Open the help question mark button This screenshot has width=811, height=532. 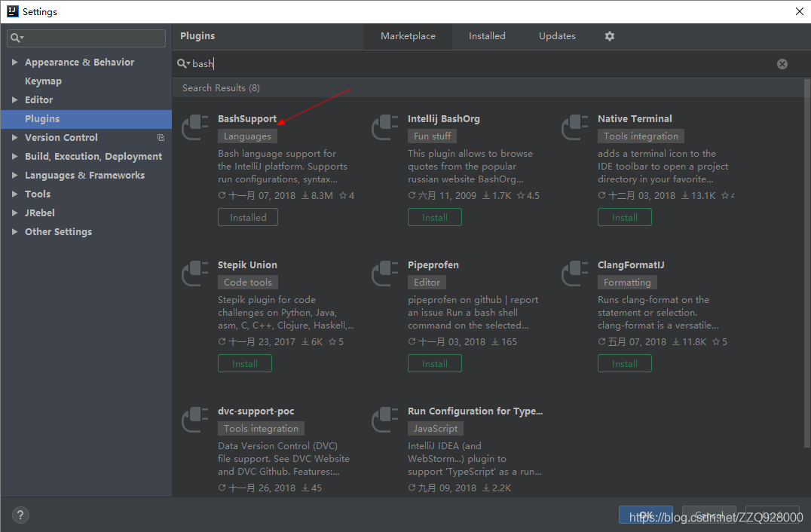click(x=20, y=515)
